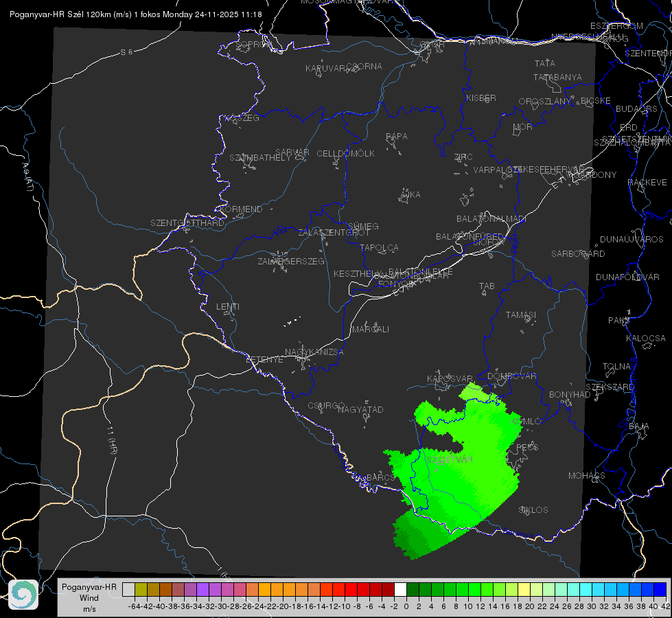Select the PÁPA city label
Image resolution: width=672 pixels, height=618 pixels.
pyautogui.click(x=397, y=137)
